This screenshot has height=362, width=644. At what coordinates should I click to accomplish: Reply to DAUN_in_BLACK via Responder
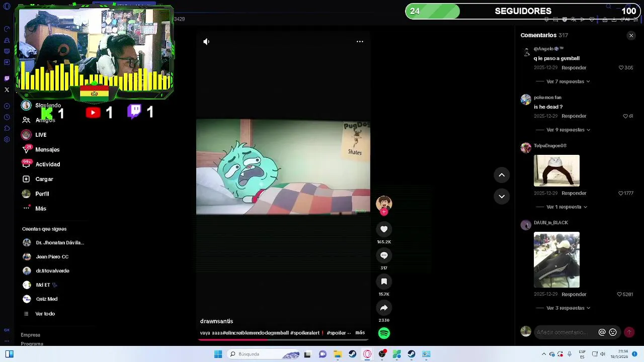(x=574, y=295)
